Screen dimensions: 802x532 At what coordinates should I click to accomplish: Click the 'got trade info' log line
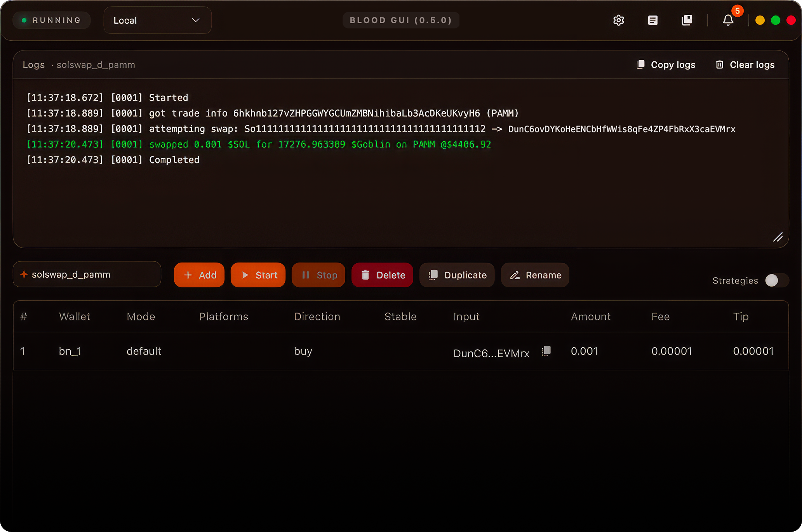pyautogui.click(x=273, y=113)
